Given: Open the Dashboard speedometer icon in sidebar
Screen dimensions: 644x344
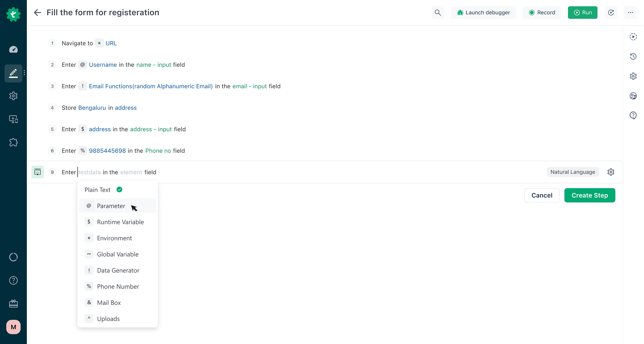Looking at the screenshot, I should click(13, 49).
